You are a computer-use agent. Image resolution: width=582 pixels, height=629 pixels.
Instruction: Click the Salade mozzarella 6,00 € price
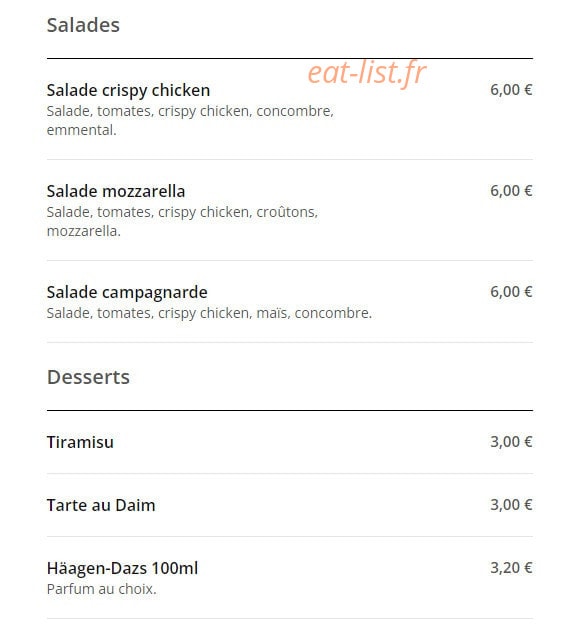[x=511, y=191]
